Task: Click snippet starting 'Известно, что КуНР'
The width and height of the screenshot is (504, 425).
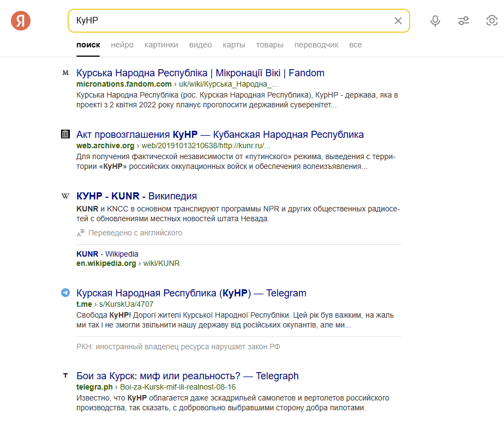Action: 233,403
